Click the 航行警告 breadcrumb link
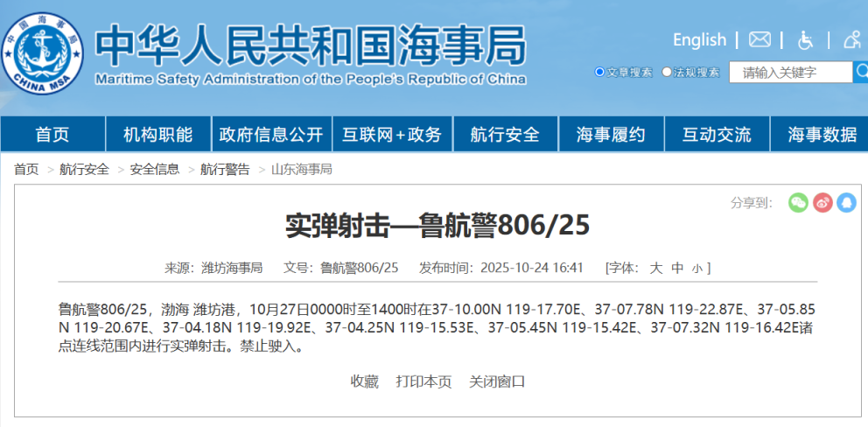The height and width of the screenshot is (427, 868). point(225,170)
